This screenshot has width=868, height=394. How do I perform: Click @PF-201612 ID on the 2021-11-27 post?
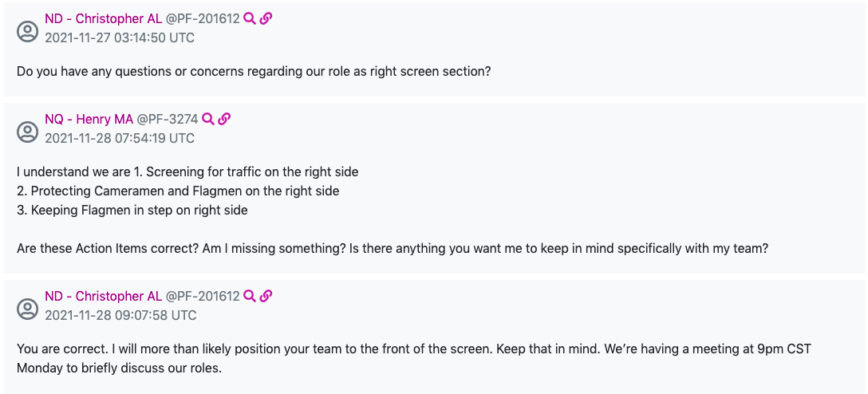[202, 18]
